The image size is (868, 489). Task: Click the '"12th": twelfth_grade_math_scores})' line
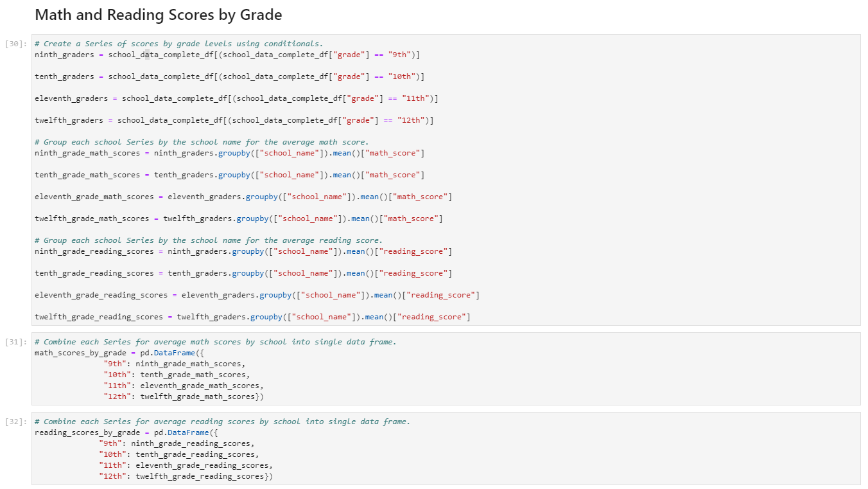click(184, 396)
